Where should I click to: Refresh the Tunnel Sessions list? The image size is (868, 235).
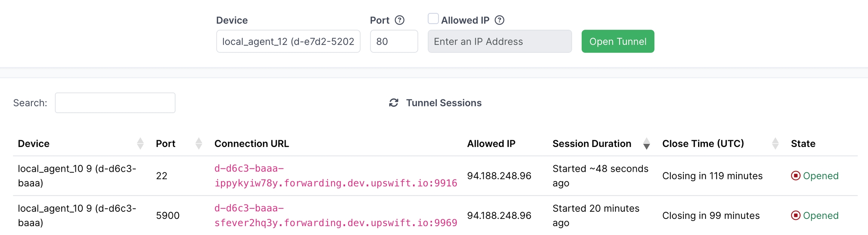(x=394, y=103)
